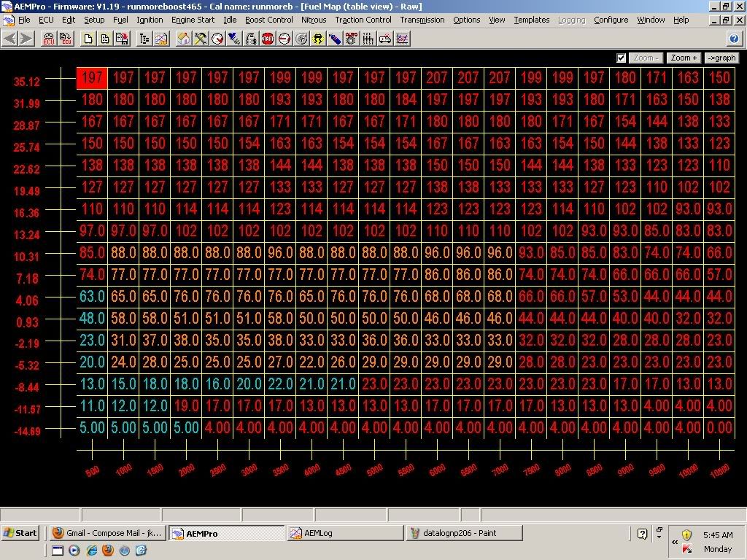
Task: Expand hidden tray icons with the chevron
Action: [x=675, y=542]
